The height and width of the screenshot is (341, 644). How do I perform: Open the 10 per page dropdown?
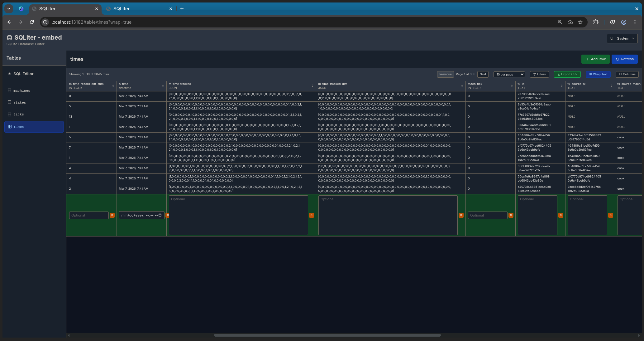[509, 74]
